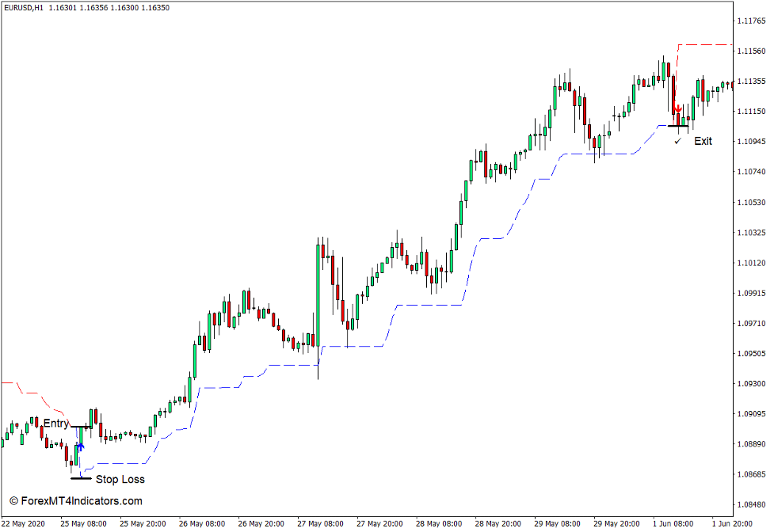Click the blue buy arrow below the Entry line

(81, 446)
